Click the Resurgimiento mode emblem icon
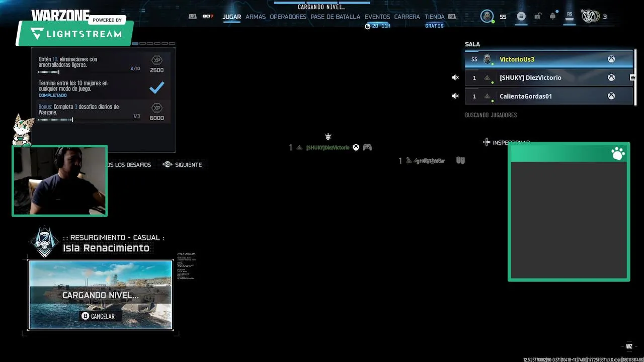 45,242
